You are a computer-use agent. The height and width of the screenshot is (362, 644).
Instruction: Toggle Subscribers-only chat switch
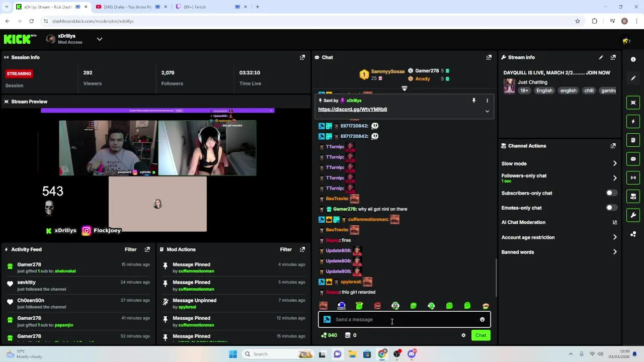pyautogui.click(x=611, y=193)
